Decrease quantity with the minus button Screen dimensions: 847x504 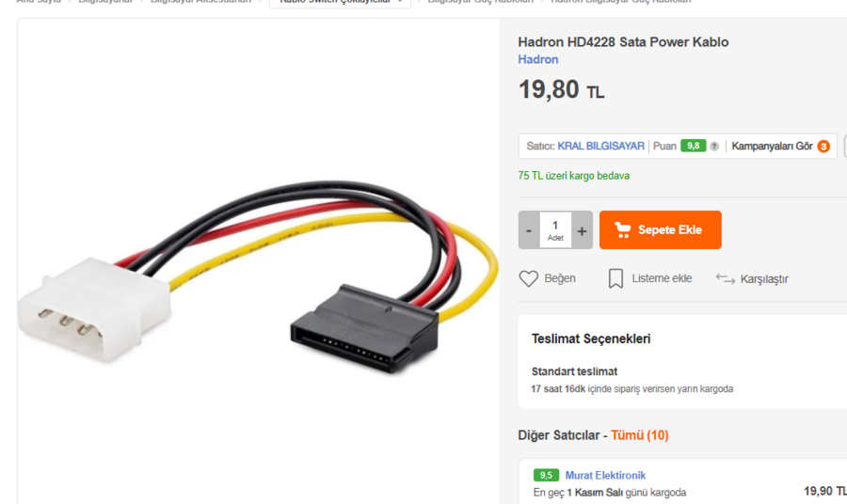tap(529, 230)
